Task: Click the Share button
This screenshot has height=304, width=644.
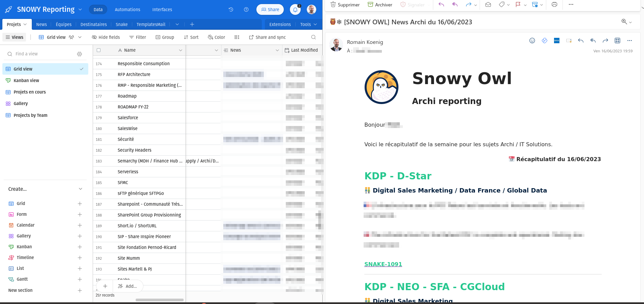Action: [270, 9]
